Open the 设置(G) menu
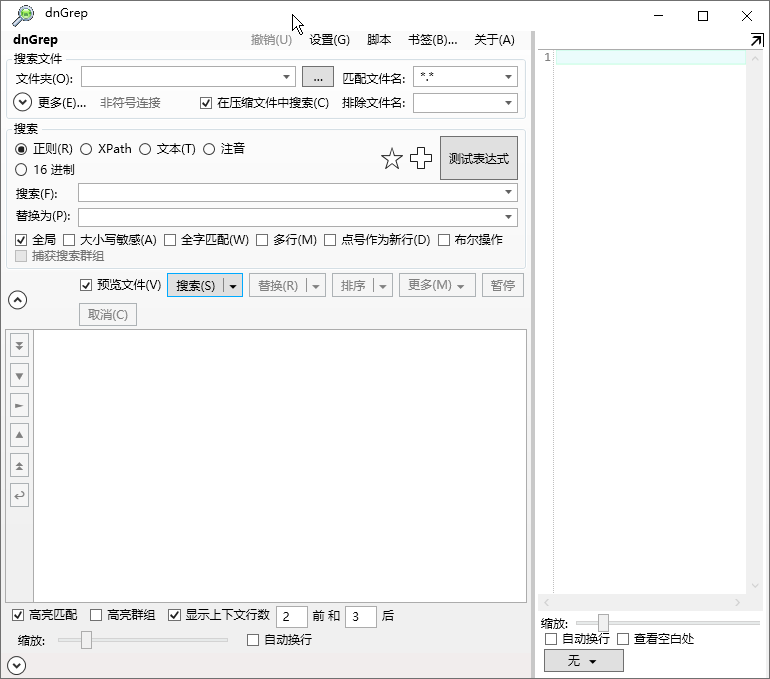The width and height of the screenshot is (770, 679). click(329, 40)
